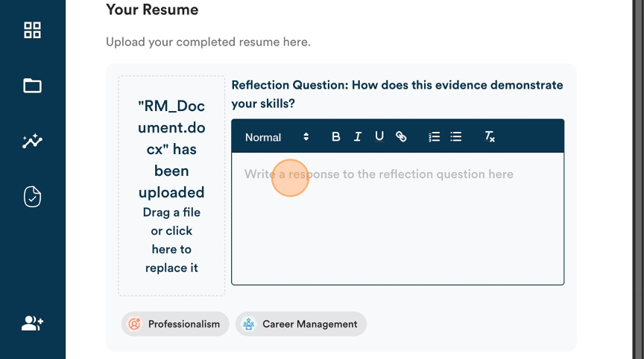Image resolution: width=644 pixels, height=359 pixels.
Task: Open the Normal text style dropdown
Action: tap(277, 137)
